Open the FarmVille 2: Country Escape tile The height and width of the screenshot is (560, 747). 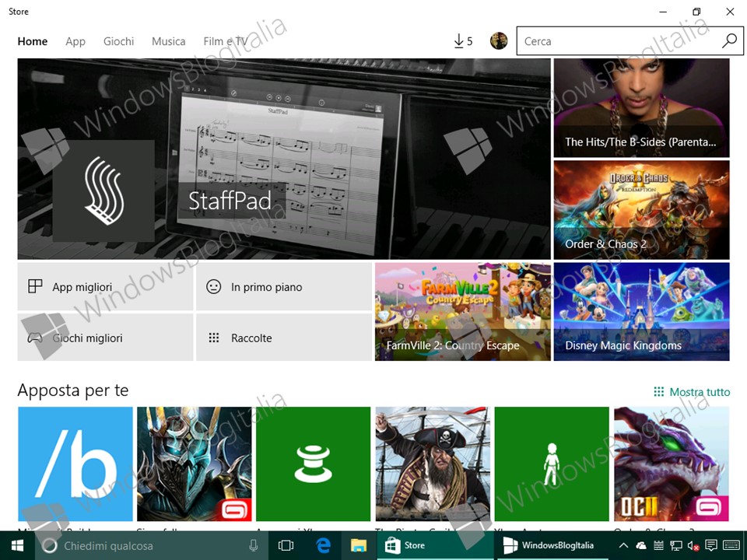point(462,311)
